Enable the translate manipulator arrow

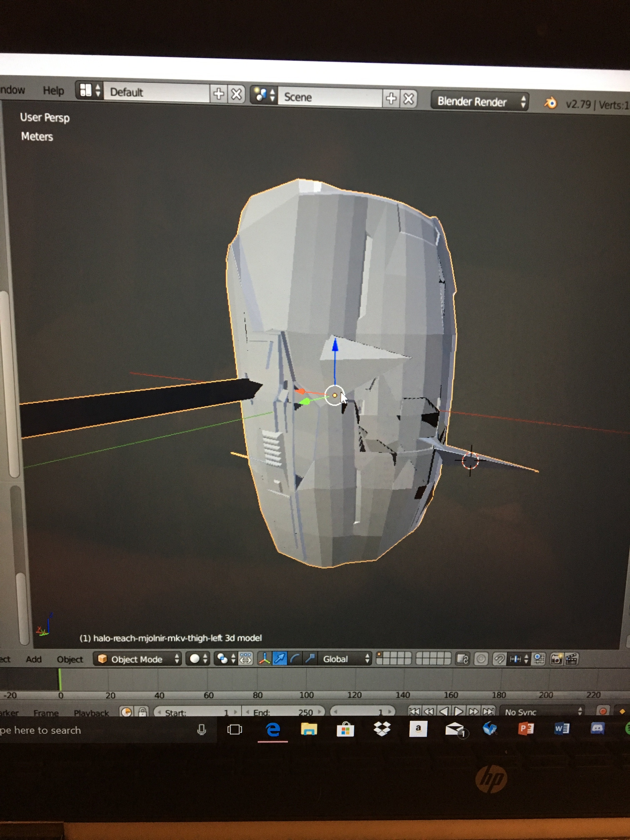tap(280, 659)
